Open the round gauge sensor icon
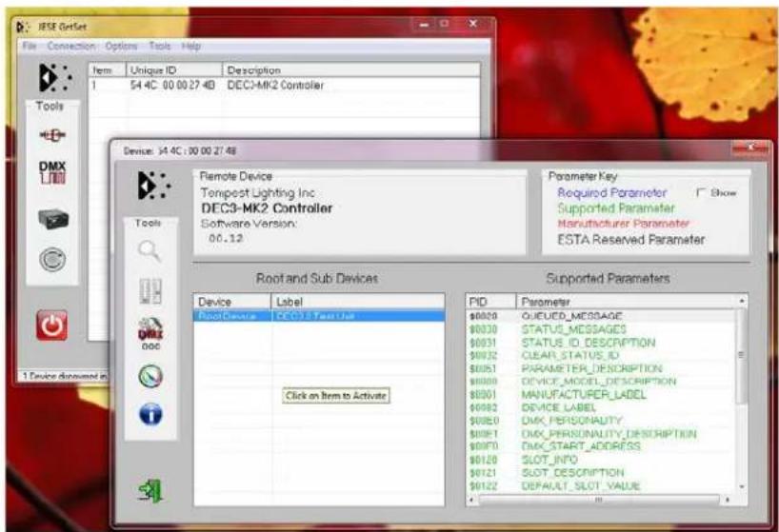The width and height of the screenshot is (779, 532). (x=150, y=376)
